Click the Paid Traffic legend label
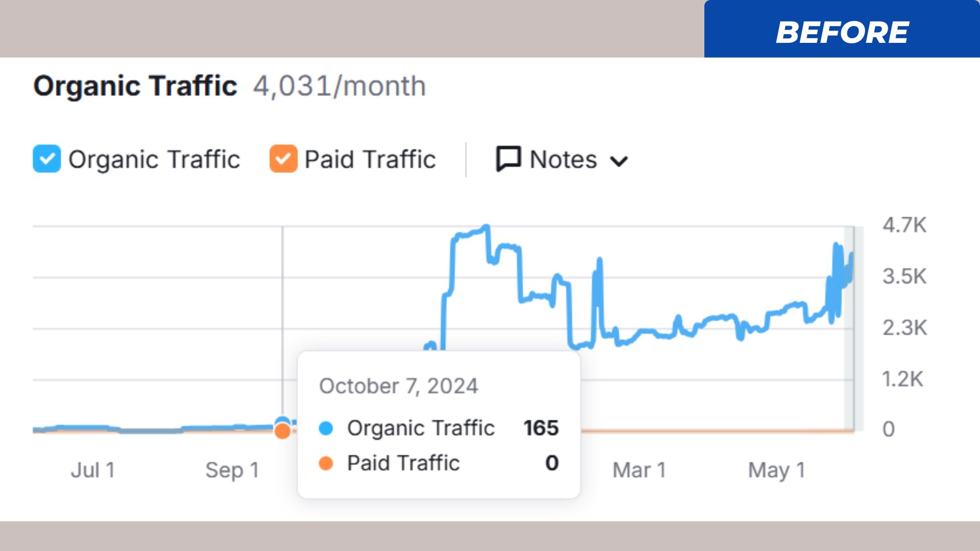This screenshot has height=551, width=980. 370,159
